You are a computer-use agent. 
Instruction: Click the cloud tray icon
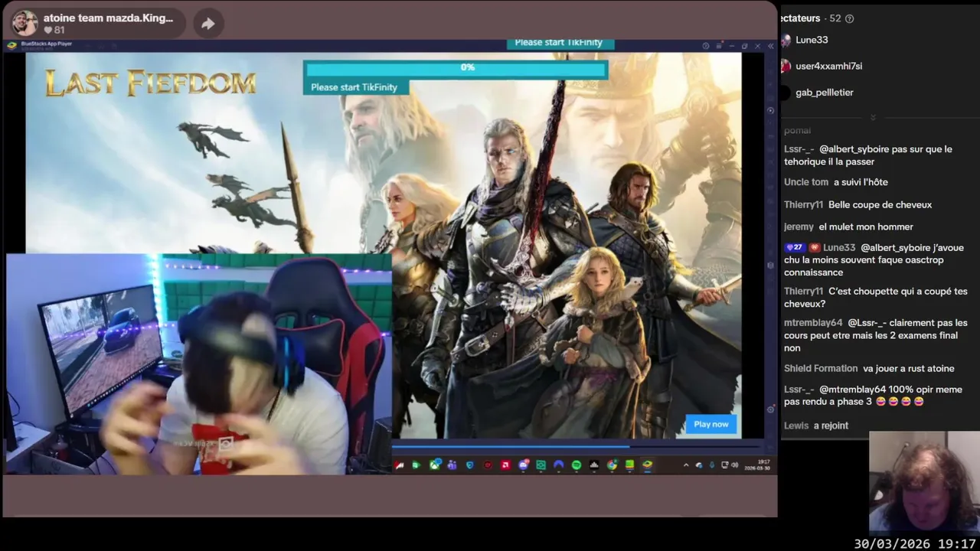click(699, 465)
